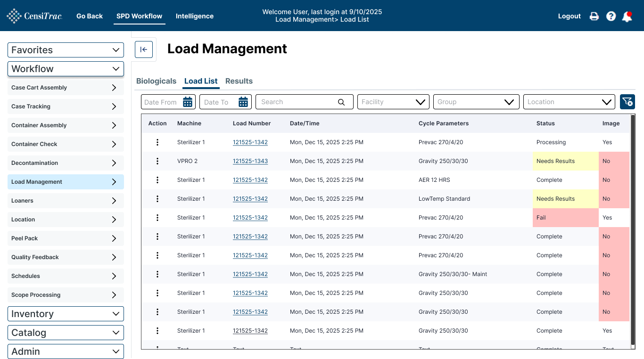Click the printer icon in header
The height and width of the screenshot is (359, 644).
point(594,16)
